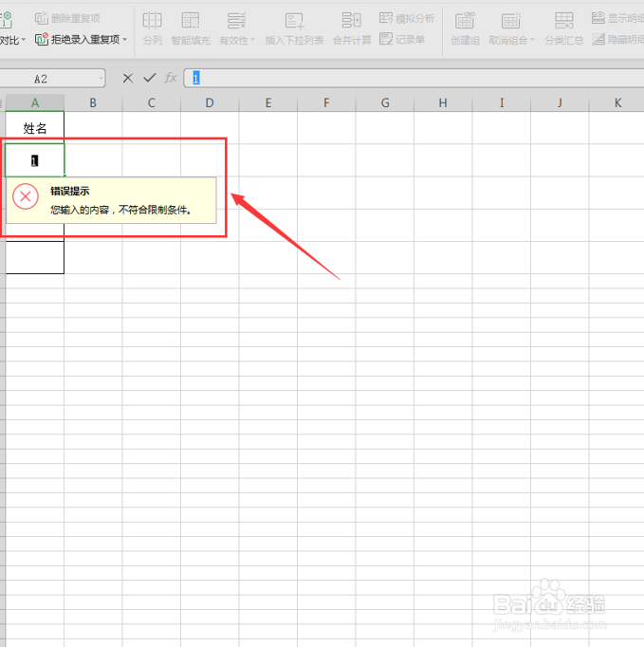Select column E header

[x=268, y=102]
